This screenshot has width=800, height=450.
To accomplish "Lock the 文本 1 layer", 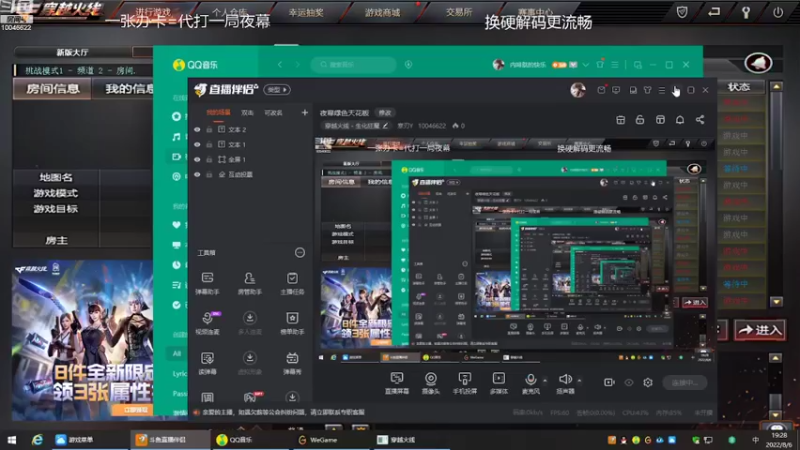I will (x=209, y=144).
